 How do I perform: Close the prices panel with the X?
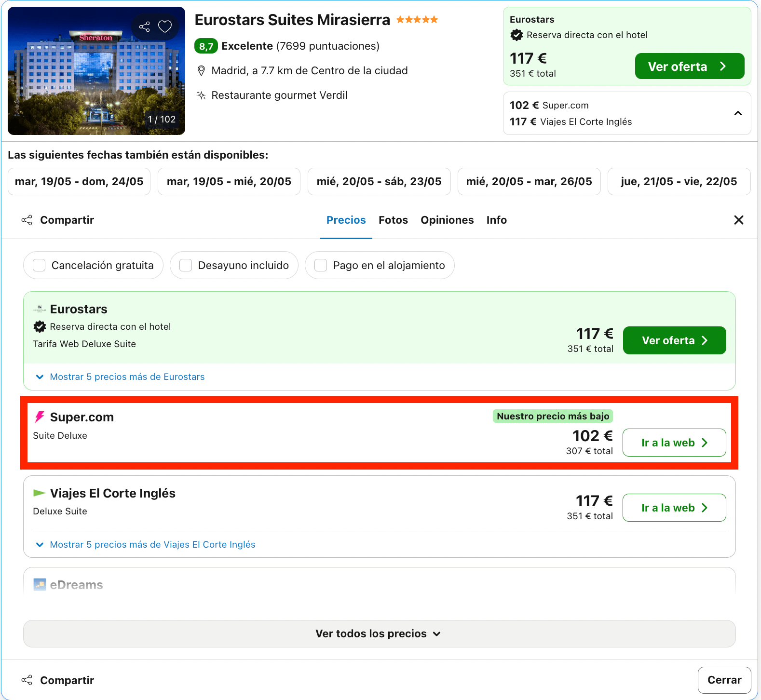(738, 220)
